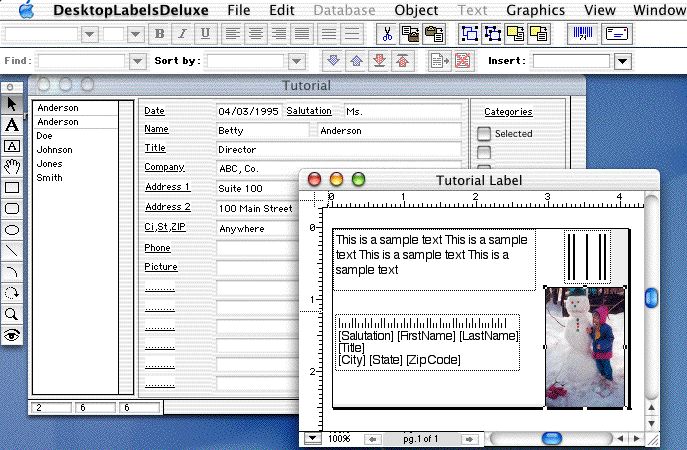
Task: Click the scissors Cut icon
Action: pyautogui.click(x=387, y=34)
